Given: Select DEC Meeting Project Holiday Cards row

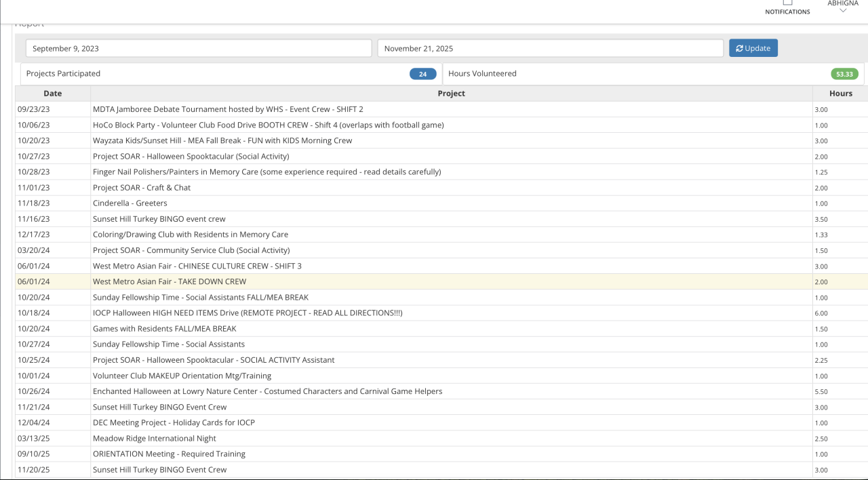Looking at the screenshot, I should tap(174, 422).
